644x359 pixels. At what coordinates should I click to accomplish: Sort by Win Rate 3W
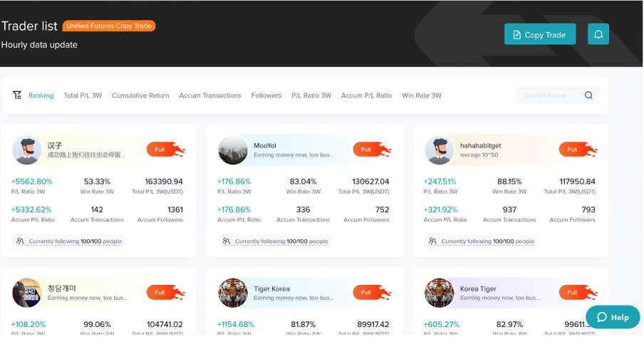coord(422,95)
